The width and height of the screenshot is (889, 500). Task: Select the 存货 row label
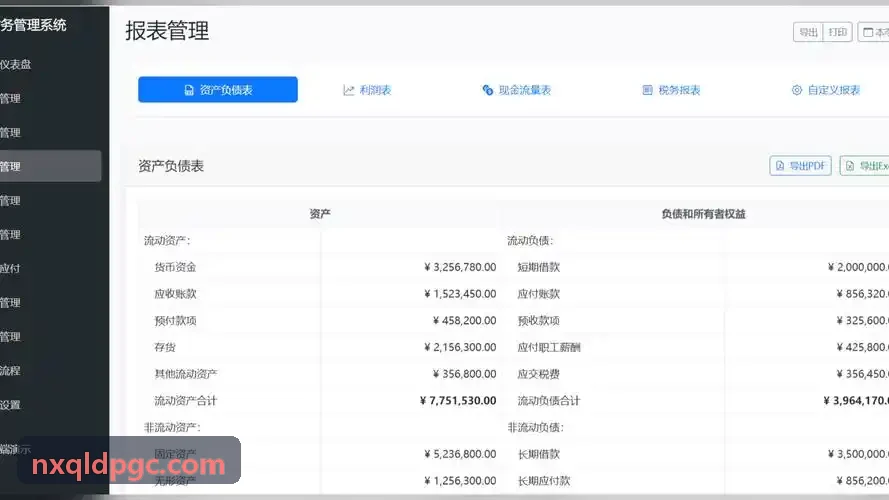pyautogui.click(x=165, y=347)
